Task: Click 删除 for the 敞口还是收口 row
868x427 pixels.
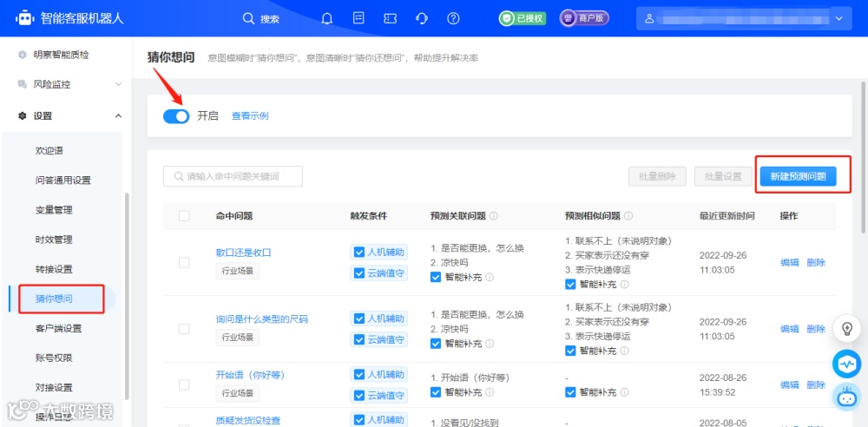Action: 816,262
